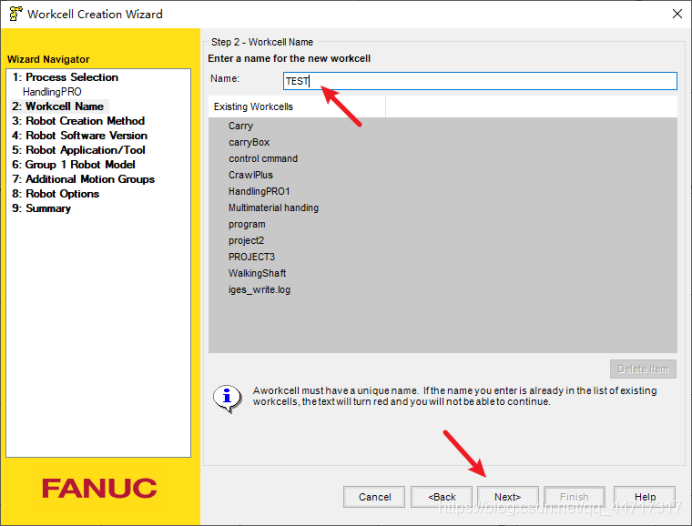Open step 7: Additional Motion Groups

(83, 179)
